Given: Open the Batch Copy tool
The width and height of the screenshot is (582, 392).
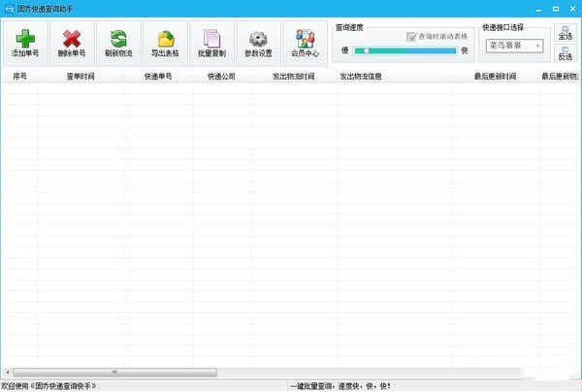Looking at the screenshot, I should point(211,43).
